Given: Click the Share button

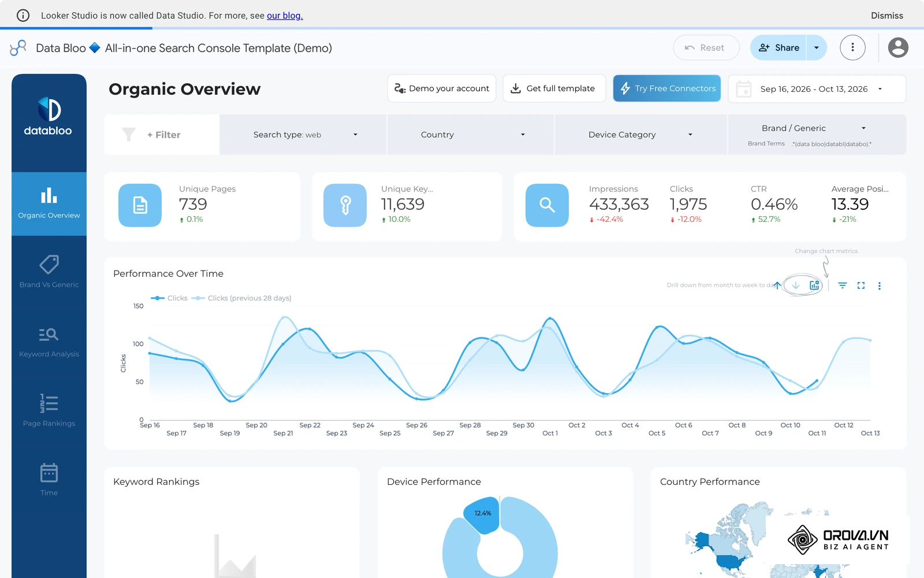Looking at the screenshot, I should click(x=778, y=47).
